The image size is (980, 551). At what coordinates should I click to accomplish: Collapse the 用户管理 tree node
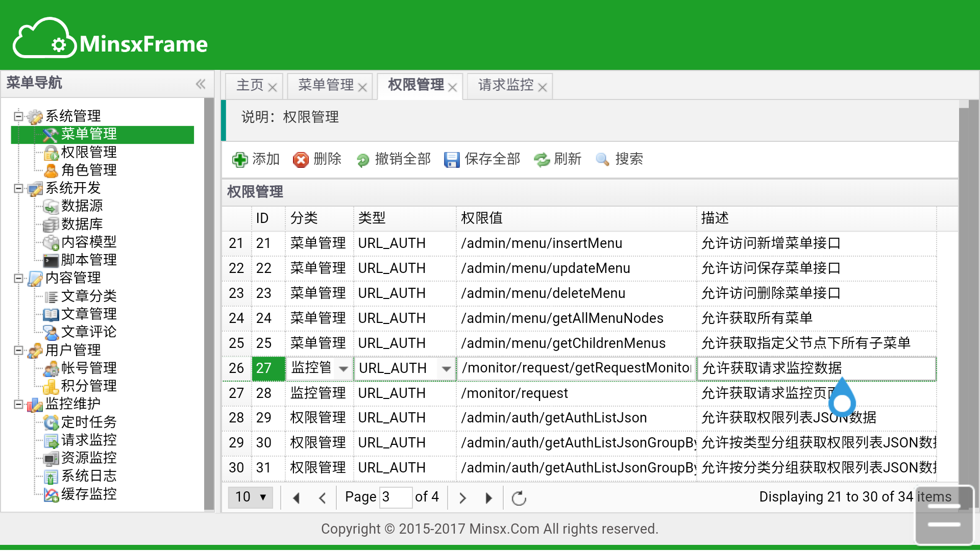tap(18, 350)
